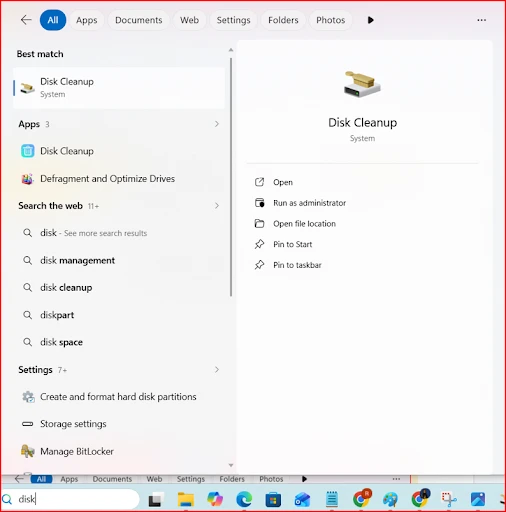Screen dimensions: 506x512
Task: Open Microsoft Store from the taskbar
Action: point(273,500)
